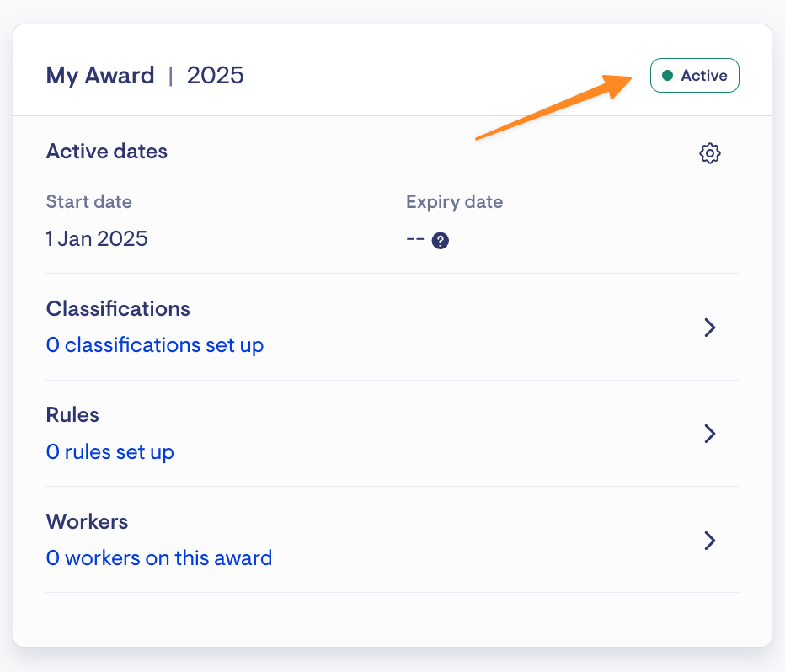Expand Workers with the chevron arrow
The image size is (785, 672).
[x=709, y=541]
